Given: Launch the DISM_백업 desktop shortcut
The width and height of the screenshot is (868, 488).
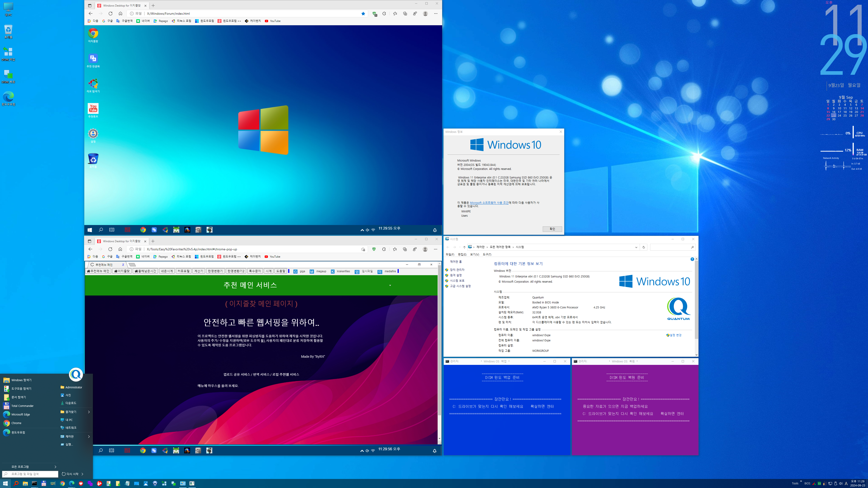Looking at the screenshot, I should 8,54.
